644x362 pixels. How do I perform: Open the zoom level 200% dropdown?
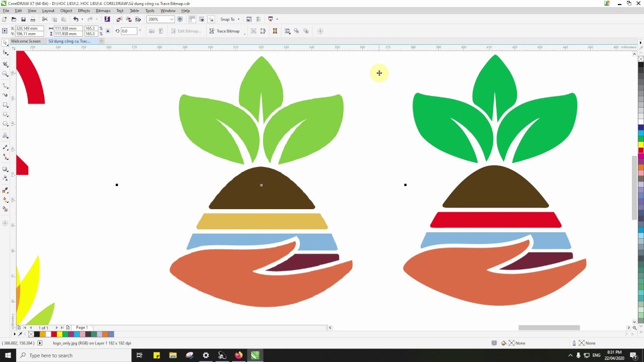coord(172,19)
